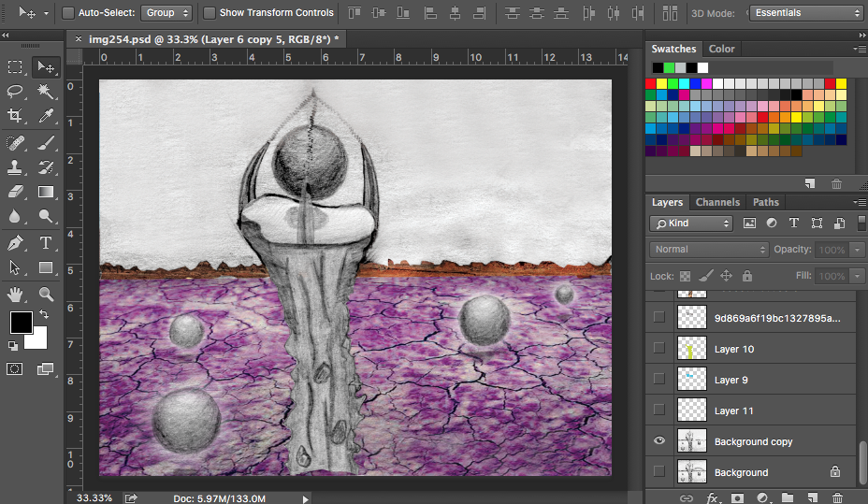Switch to the Channels tab
Image resolution: width=868 pixels, height=504 pixels.
tap(717, 202)
